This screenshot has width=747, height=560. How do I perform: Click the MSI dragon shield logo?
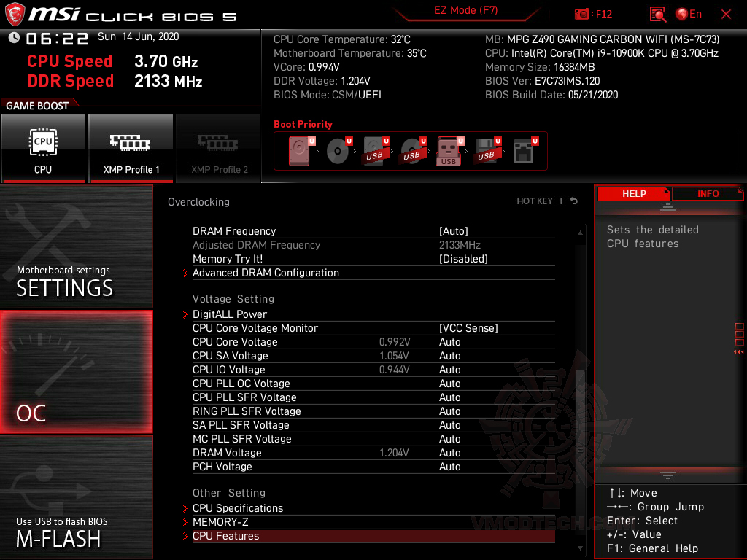pyautogui.click(x=15, y=15)
